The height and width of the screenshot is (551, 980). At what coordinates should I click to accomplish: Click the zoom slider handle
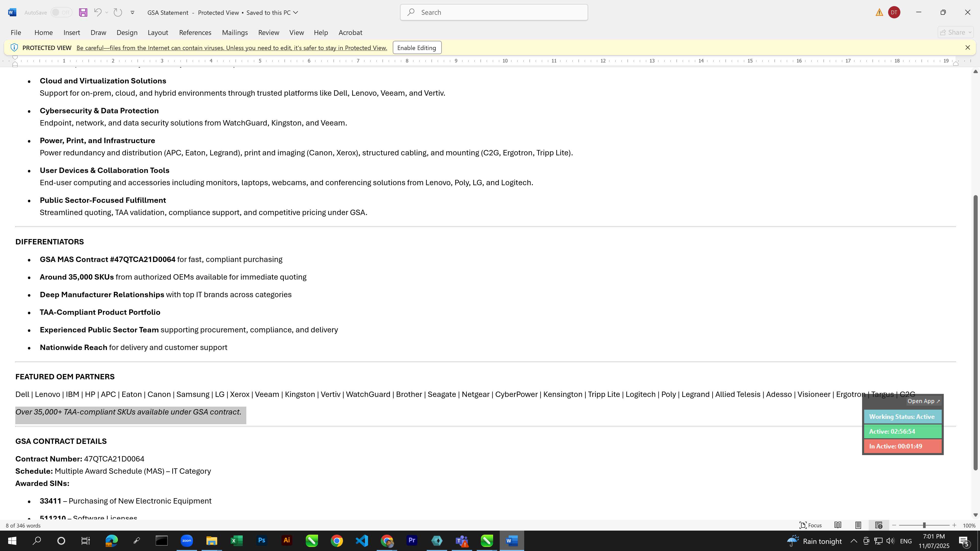(x=924, y=525)
